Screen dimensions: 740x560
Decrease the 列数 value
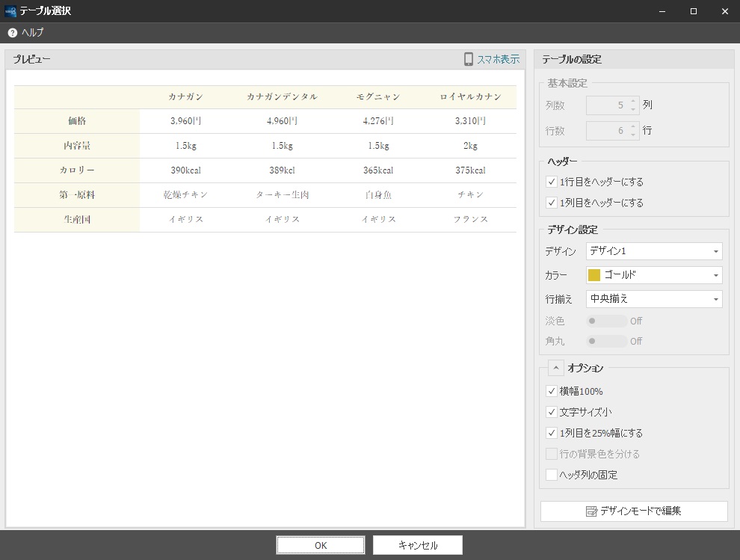(633, 109)
